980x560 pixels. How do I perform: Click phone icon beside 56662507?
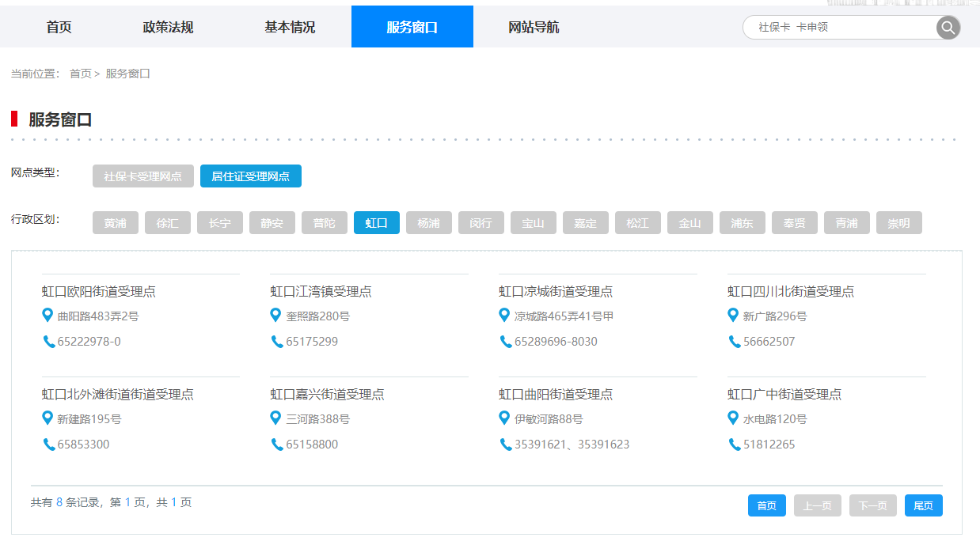click(735, 342)
